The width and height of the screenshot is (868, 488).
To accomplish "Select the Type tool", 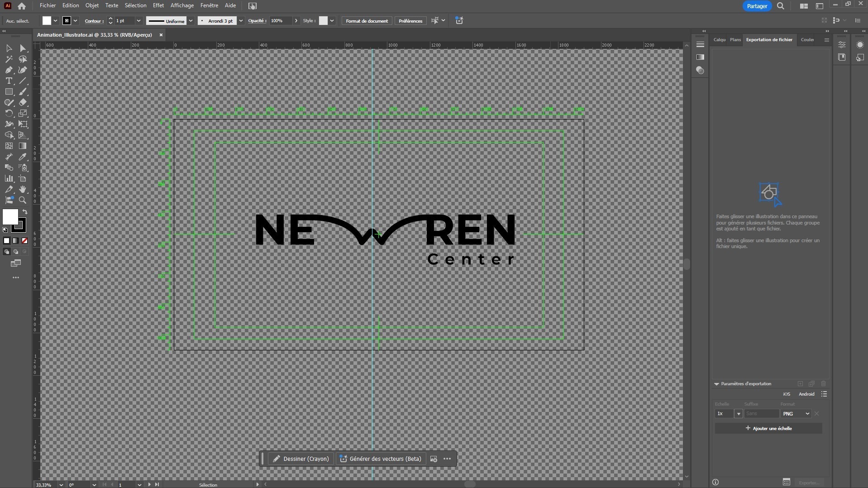I will tap(9, 81).
